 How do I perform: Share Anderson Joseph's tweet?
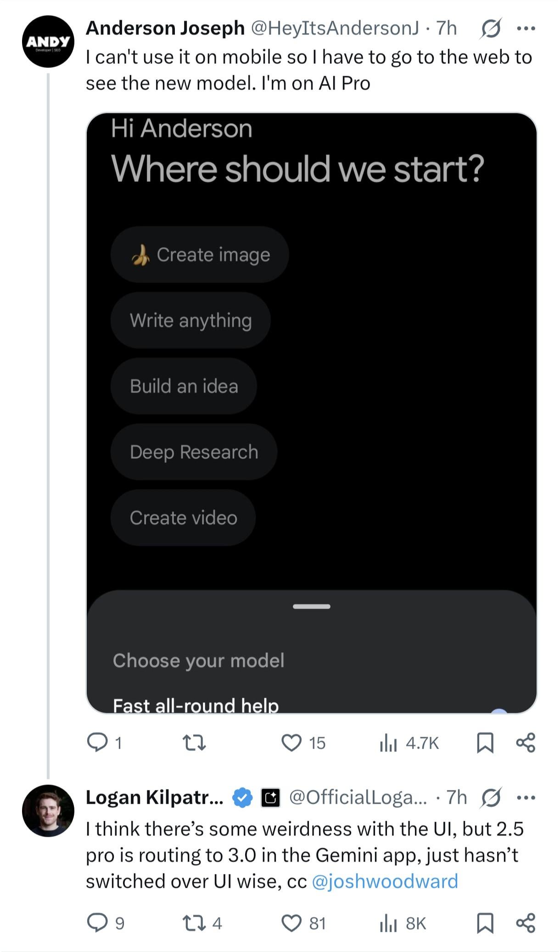[x=526, y=742]
